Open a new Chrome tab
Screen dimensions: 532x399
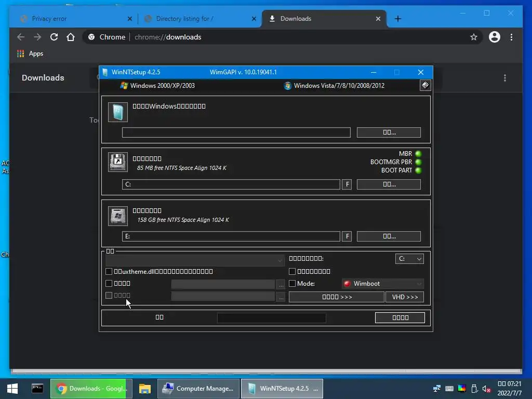pyautogui.click(x=398, y=19)
